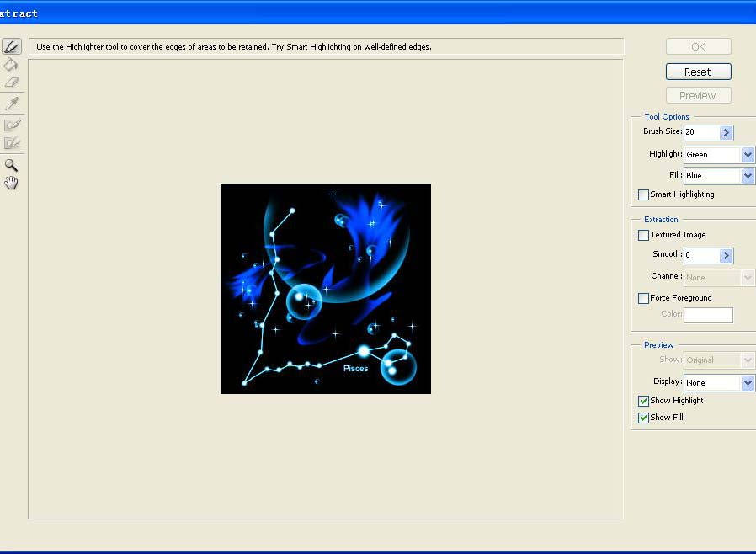
Task: Select the Fill bucket tool
Action: pos(11,64)
